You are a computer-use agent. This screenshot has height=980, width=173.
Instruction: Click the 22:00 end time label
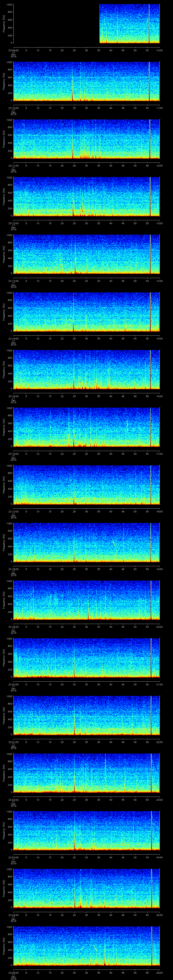pos(160,742)
